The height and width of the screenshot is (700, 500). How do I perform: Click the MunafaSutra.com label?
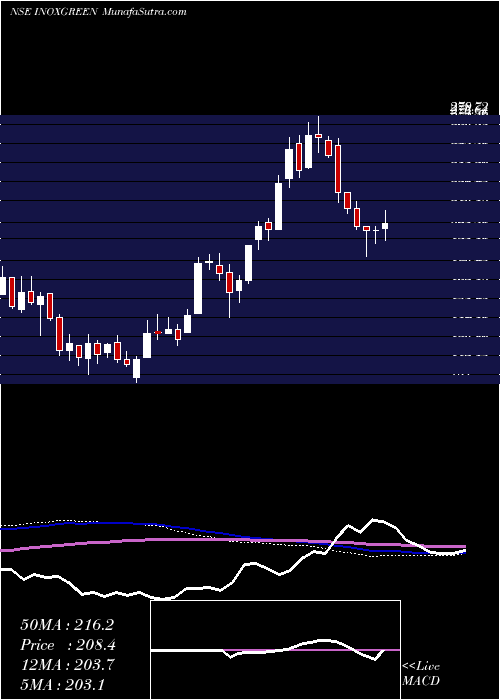coord(144,12)
